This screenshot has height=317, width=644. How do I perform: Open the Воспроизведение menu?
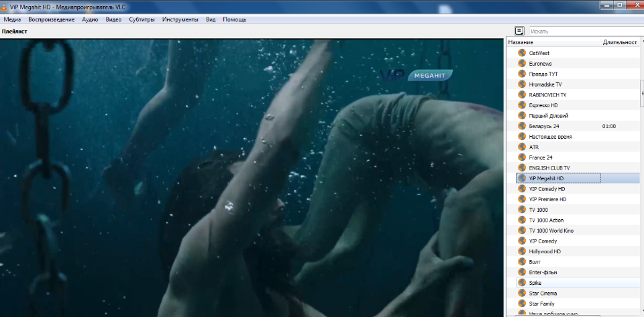click(x=52, y=19)
